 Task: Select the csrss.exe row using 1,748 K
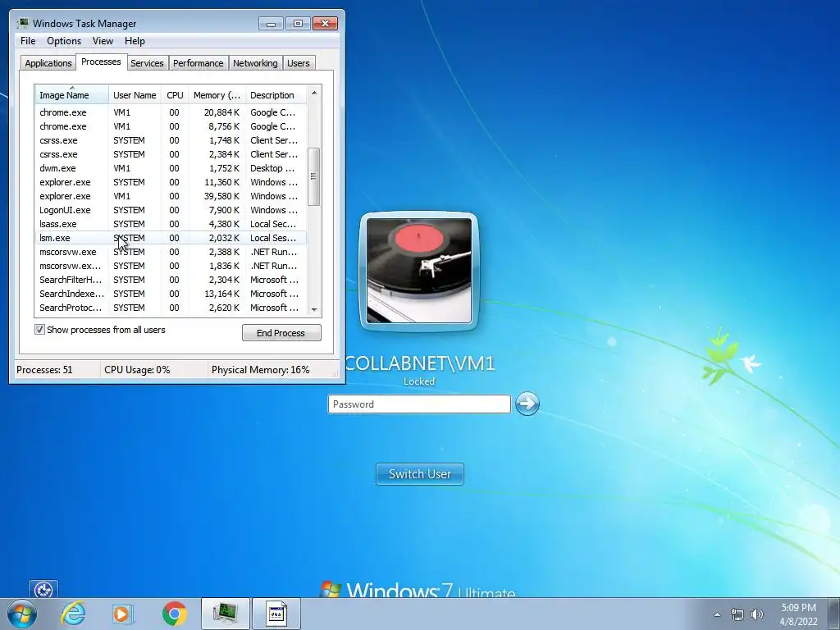[x=171, y=140]
